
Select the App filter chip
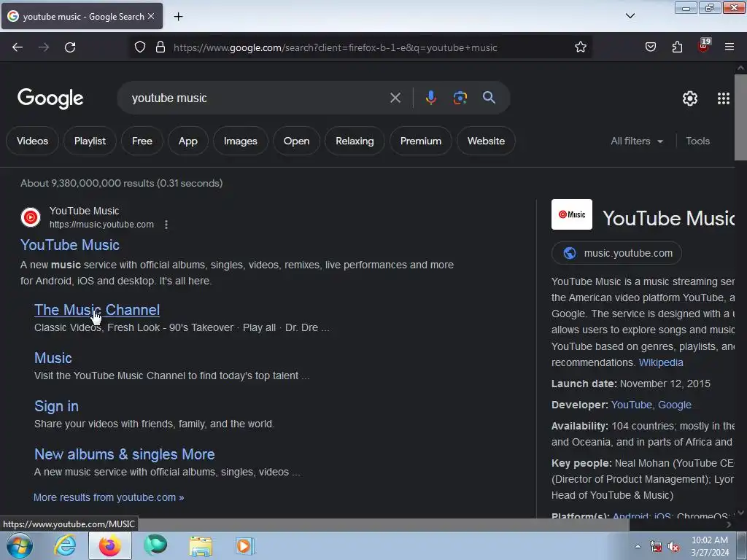pos(188,141)
